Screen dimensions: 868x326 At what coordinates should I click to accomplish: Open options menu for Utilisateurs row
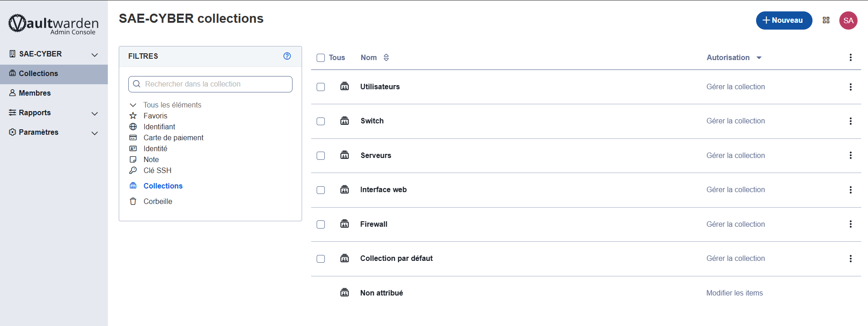tap(850, 87)
